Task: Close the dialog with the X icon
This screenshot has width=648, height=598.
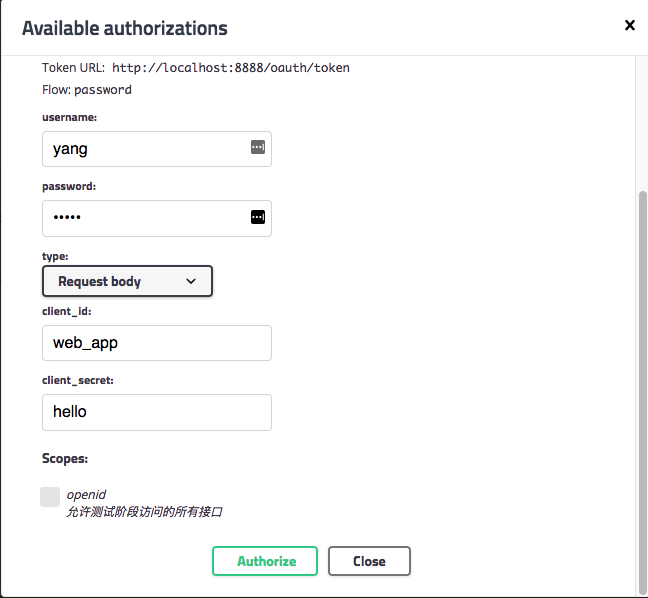Action: 629,26
